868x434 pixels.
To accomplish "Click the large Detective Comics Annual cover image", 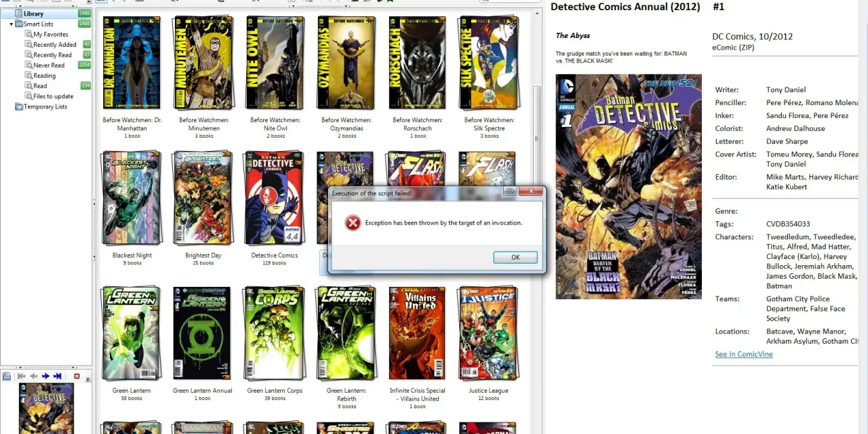I will (629, 186).
